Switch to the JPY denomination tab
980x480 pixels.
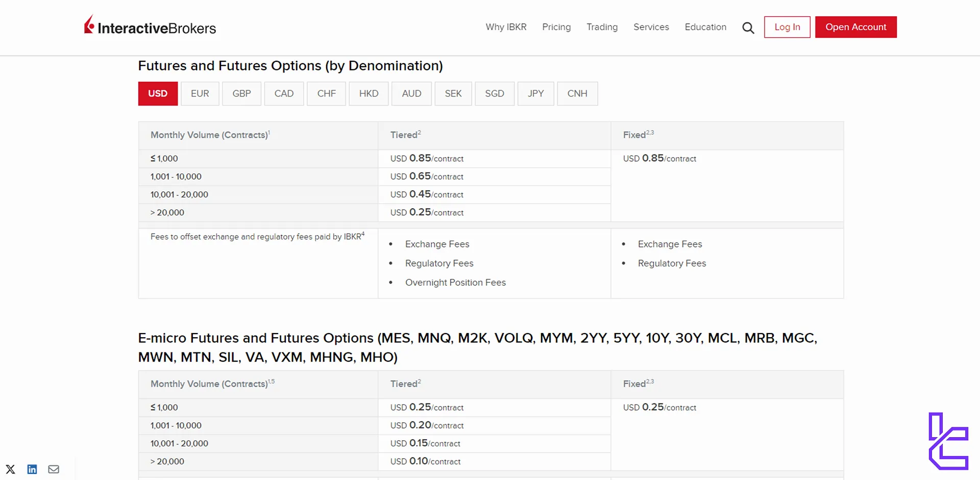click(535, 94)
